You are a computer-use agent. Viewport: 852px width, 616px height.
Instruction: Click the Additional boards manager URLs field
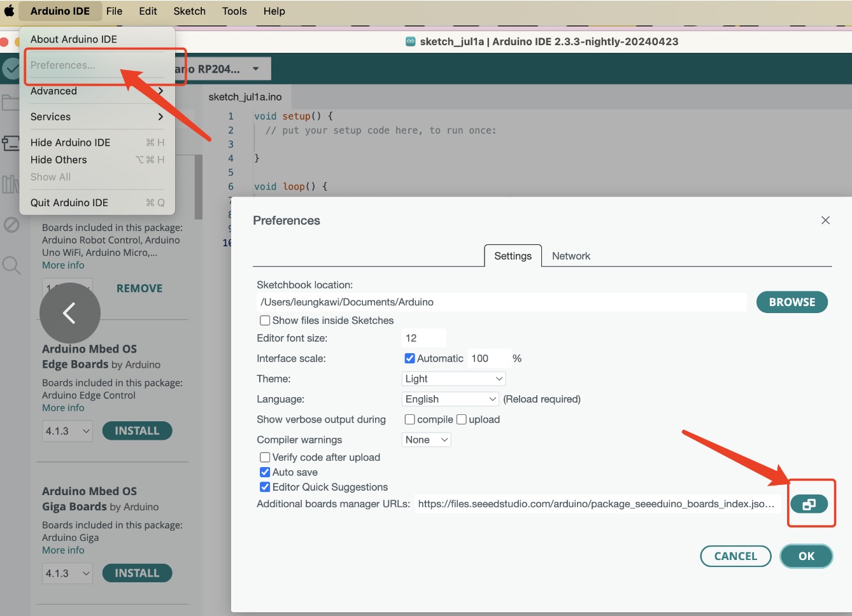coord(597,504)
